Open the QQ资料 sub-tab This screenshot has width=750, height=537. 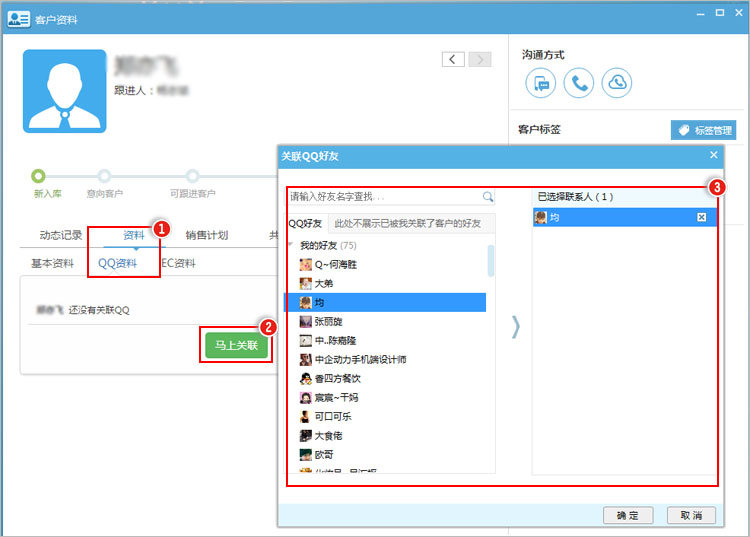(x=117, y=263)
